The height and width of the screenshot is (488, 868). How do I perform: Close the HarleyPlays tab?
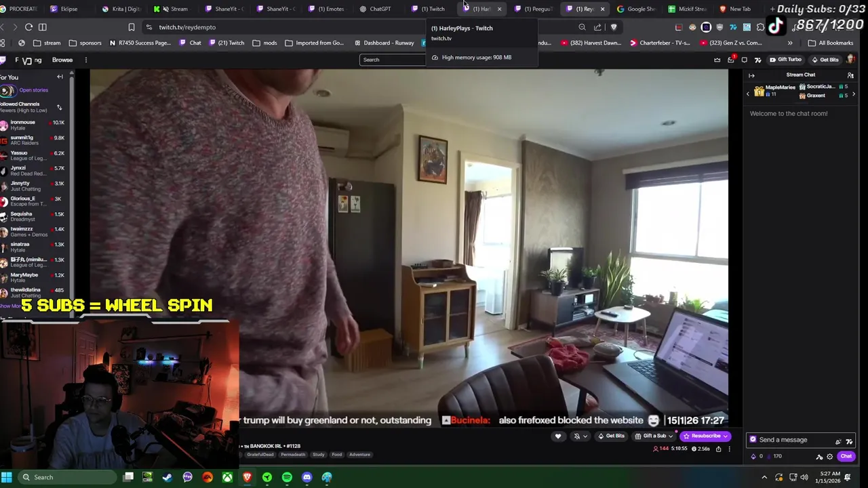point(499,9)
